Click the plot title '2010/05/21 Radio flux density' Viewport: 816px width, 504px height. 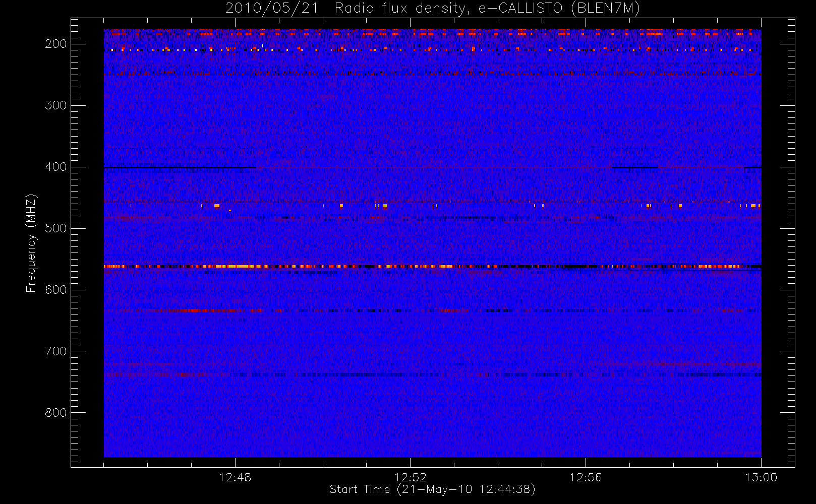tap(432, 8)
